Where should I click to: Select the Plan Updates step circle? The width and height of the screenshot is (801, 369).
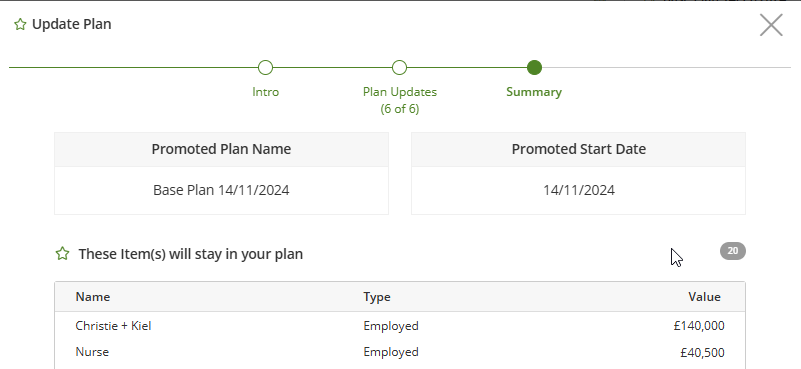tap(399, 67)
